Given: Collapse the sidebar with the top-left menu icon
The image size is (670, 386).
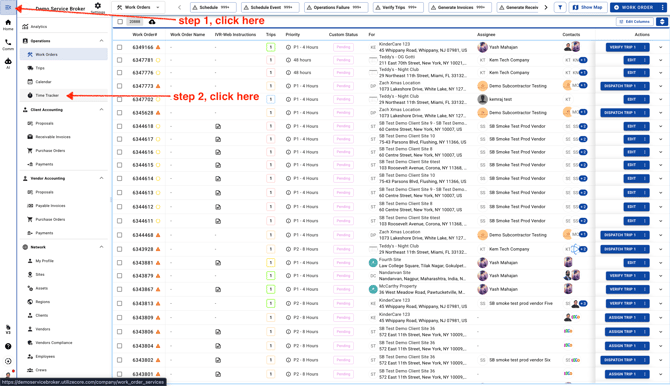Looking at the screenshot, I should [8, 7].
